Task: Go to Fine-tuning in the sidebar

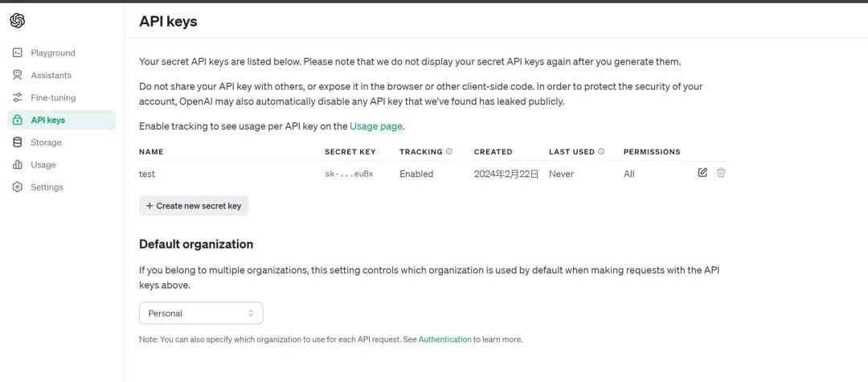Action: [53, 97]
